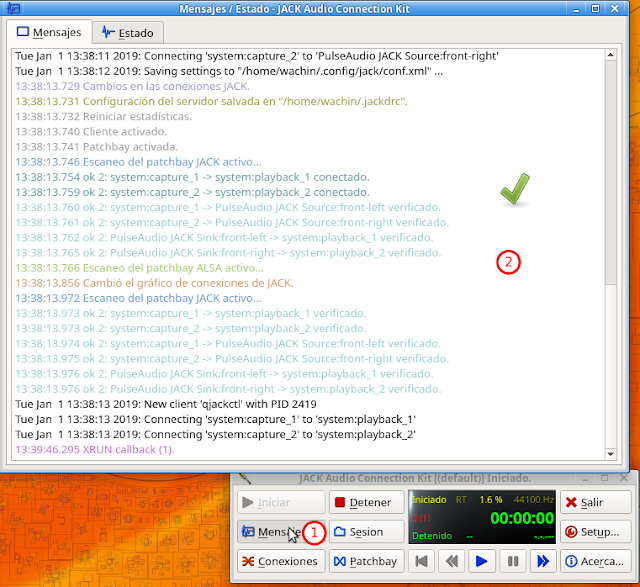Maximize the Mensajes / Estado window
This screenshot has width=640, height=587.
pyautogui.click(x=596, y=9)
